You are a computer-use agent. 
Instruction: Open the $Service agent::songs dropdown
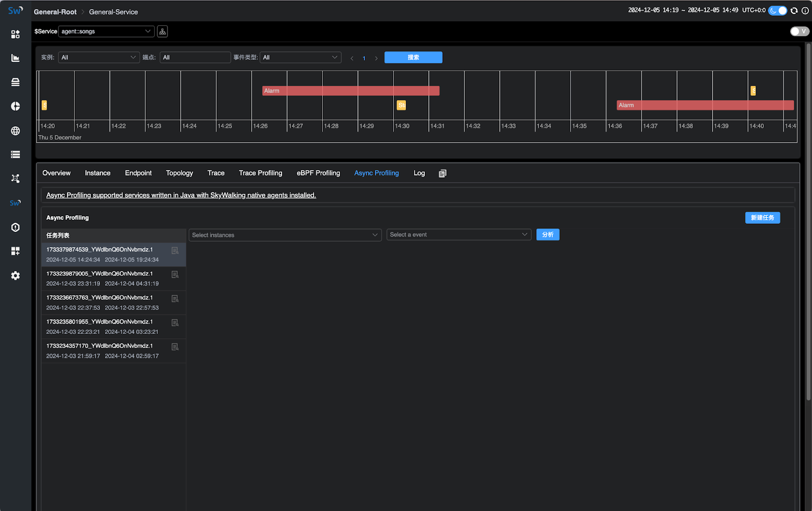pos(106,31)
